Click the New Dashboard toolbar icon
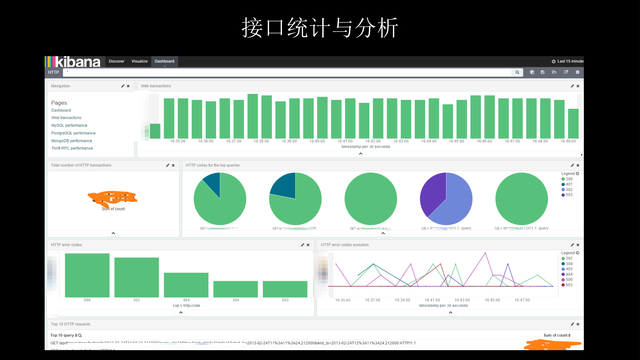The image size is (640, 360). pos(532,72)
